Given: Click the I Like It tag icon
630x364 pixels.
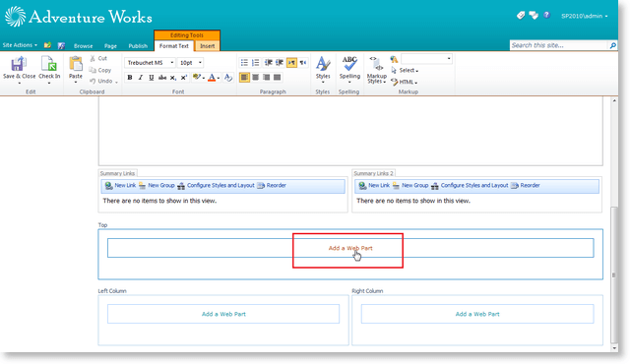Looking at the screenshot, I should [x=521, y=16].
